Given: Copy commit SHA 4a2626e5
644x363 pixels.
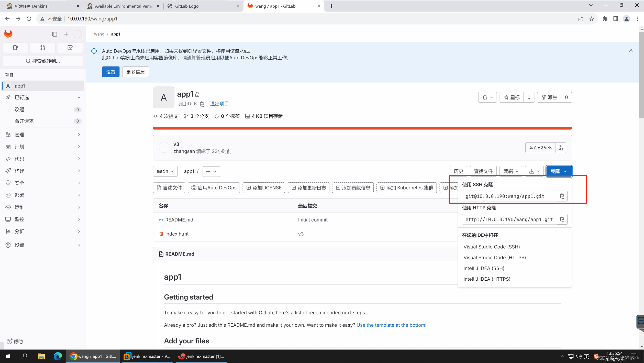Looking at the screenshot, I should pyautogui.click(x=561, y=148).
